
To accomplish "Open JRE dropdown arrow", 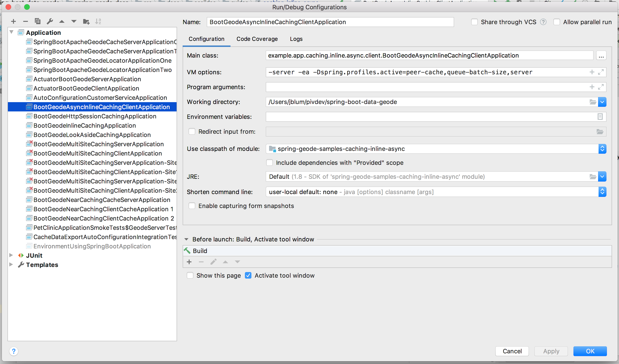I will [x=602, y=177].
